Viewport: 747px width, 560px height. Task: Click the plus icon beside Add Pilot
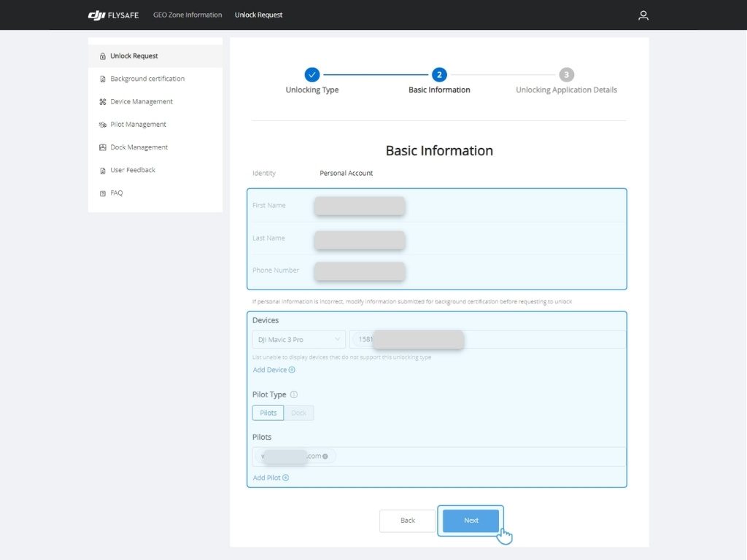point(285,478)
